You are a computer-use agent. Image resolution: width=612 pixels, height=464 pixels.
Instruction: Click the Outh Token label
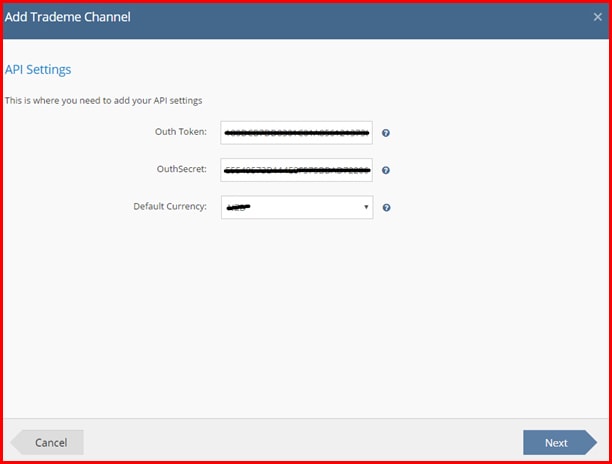click(x=181, y=132)
